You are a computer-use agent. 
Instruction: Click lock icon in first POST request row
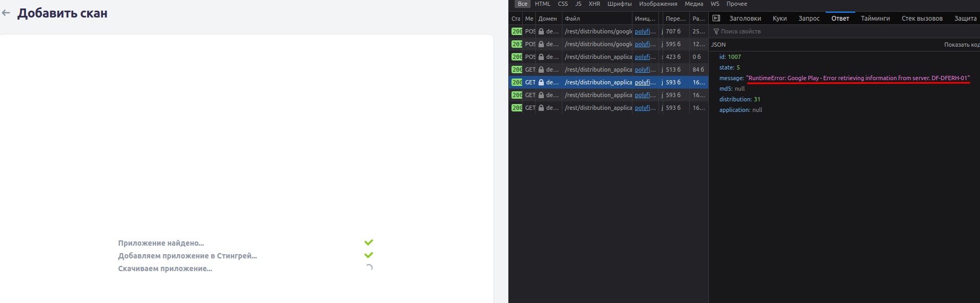[x=541, y=31]
